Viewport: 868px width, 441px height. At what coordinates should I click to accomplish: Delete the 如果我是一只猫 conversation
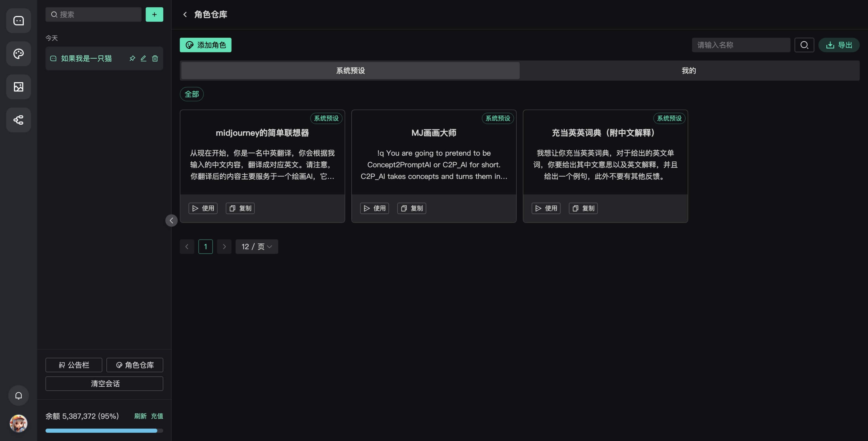pos(155,58)
